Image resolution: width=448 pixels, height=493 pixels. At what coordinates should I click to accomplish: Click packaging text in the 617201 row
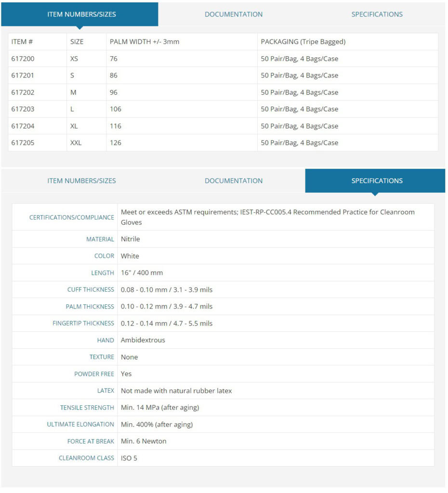pyautogui.click(x=300, y=76)
